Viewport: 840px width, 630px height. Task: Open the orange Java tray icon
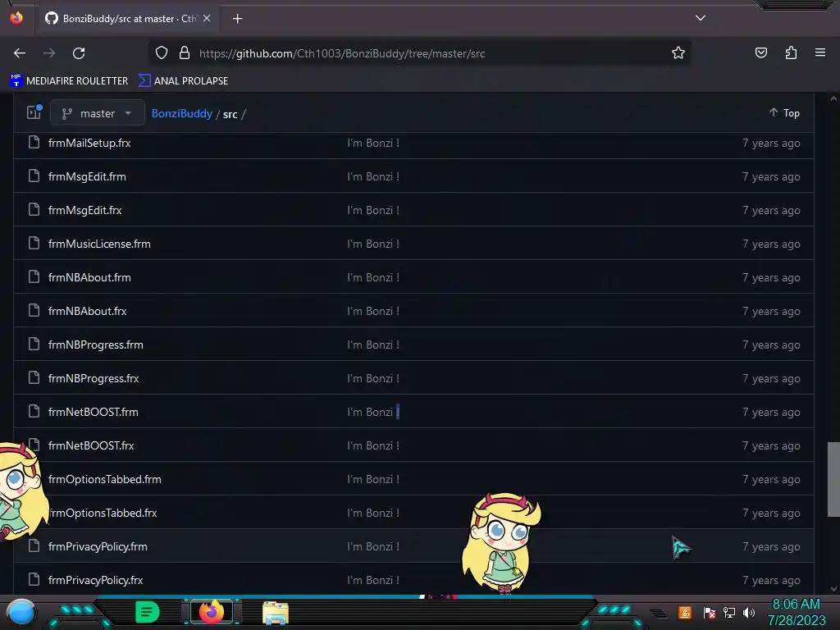click(x=685, y=612)
